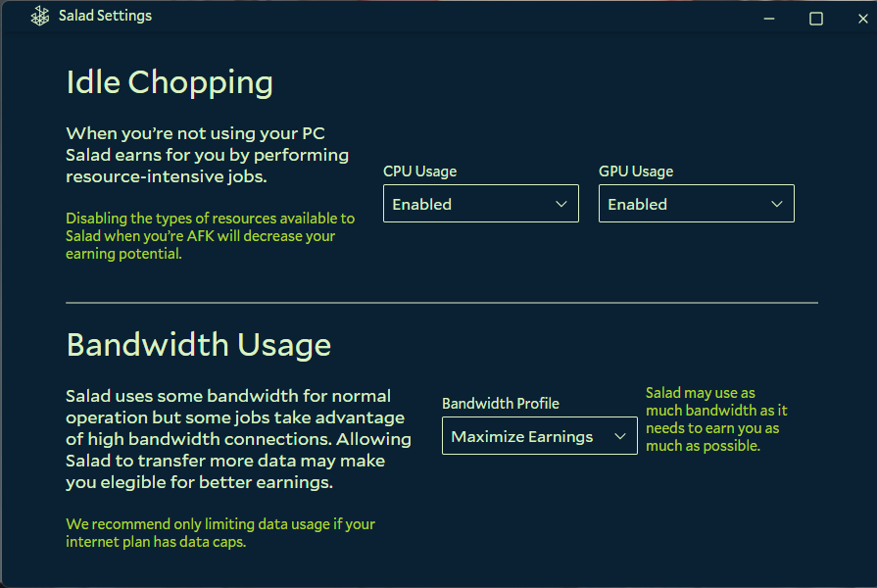This screenshot has width=877, height=588.
Task: Open the GPU Usage dropdown
Action: point(696,204)
